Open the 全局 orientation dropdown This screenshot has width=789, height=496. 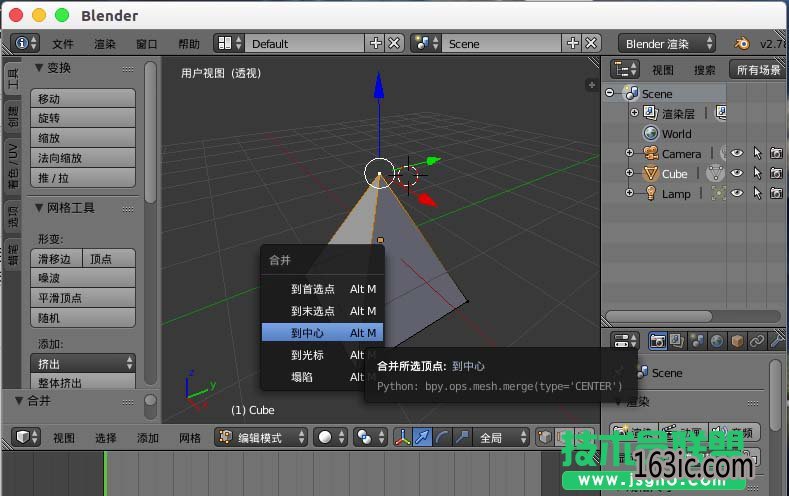click(x=502, y=437)
